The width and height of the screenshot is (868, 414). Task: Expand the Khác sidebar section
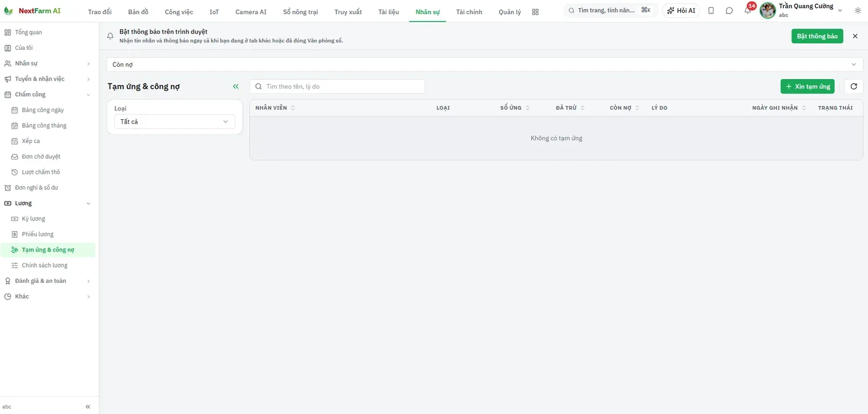48,297
